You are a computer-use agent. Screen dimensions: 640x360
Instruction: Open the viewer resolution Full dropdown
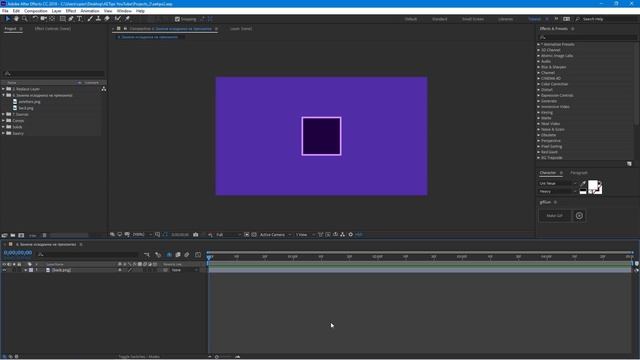point(228,235)
